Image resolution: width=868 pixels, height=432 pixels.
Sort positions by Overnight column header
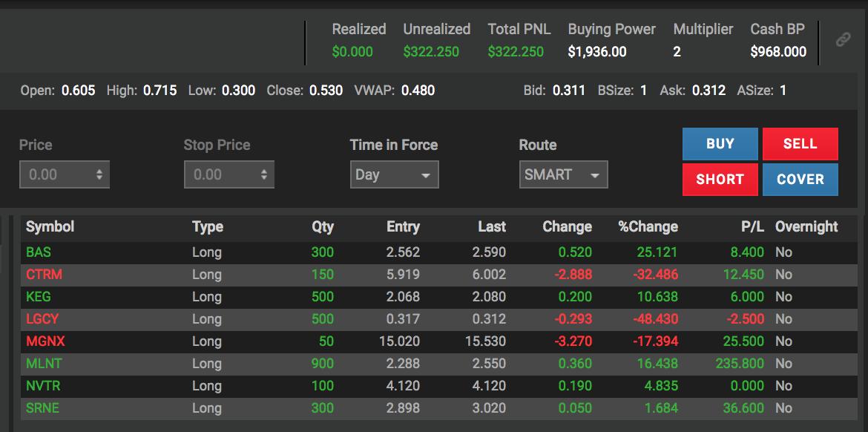(806, 226)
